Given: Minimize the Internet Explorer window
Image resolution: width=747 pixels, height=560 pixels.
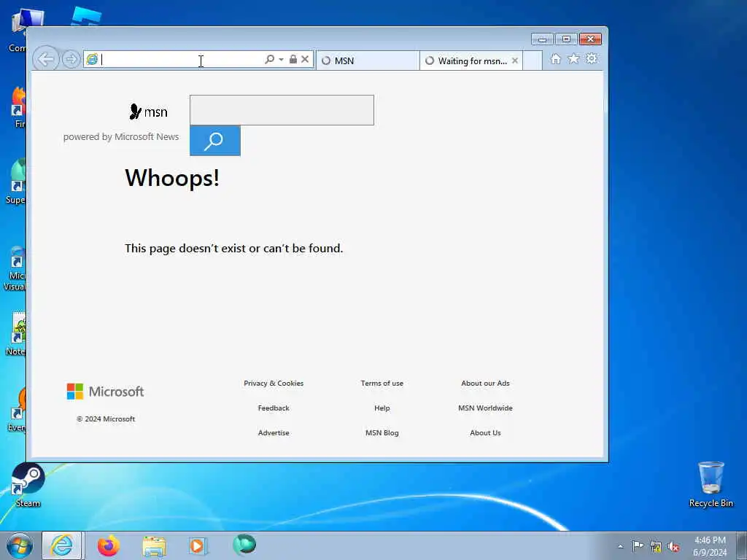Looking at the screenshot, I should pyautogui.click(x=542, y=39).
